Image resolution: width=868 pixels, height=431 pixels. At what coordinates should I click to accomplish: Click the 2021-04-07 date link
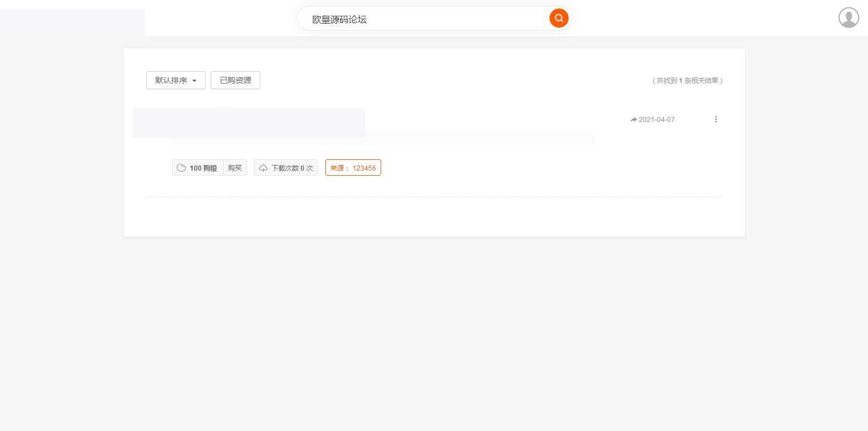[656, 119]
